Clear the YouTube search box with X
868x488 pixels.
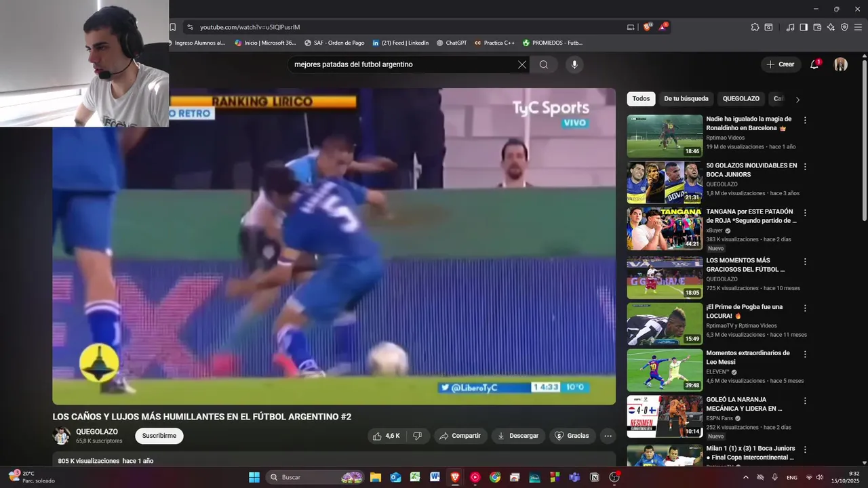pos(522,64)
